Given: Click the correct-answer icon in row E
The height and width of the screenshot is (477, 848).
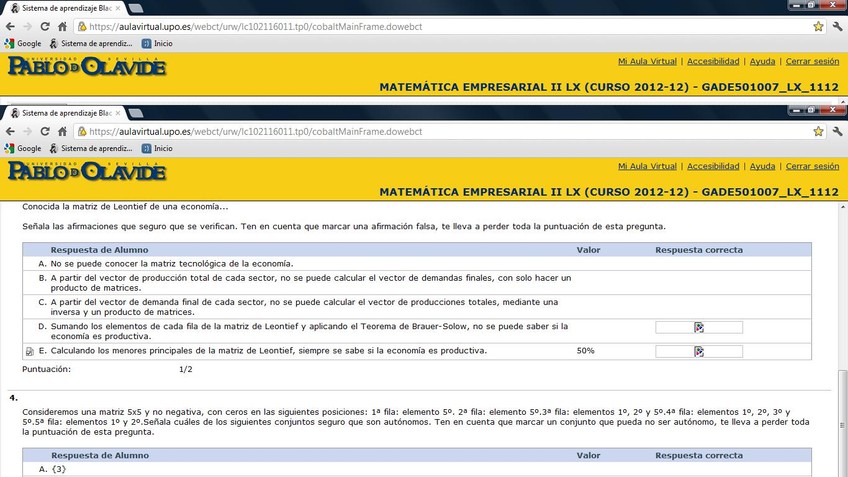Looking at the screenshot, I should point(699,351).
